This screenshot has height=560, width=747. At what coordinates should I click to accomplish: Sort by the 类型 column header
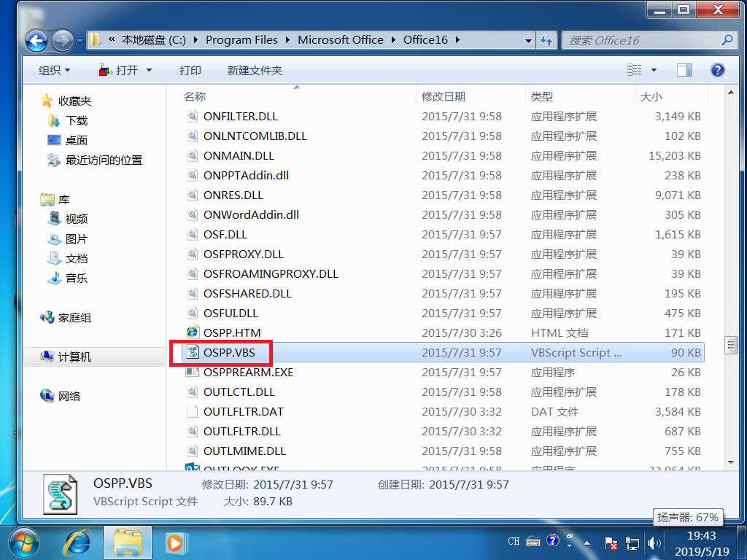pyautogui.click(x=542, y=97)
